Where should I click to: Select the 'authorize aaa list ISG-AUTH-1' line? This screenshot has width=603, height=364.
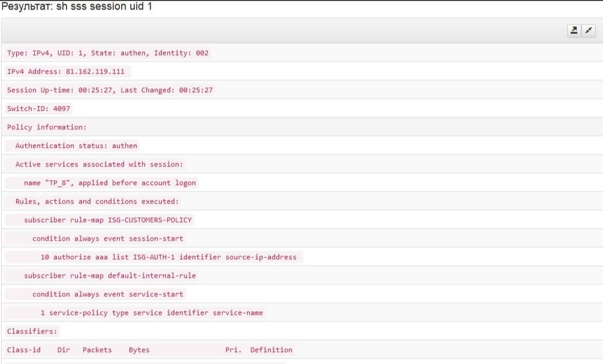tap(168, 257)
